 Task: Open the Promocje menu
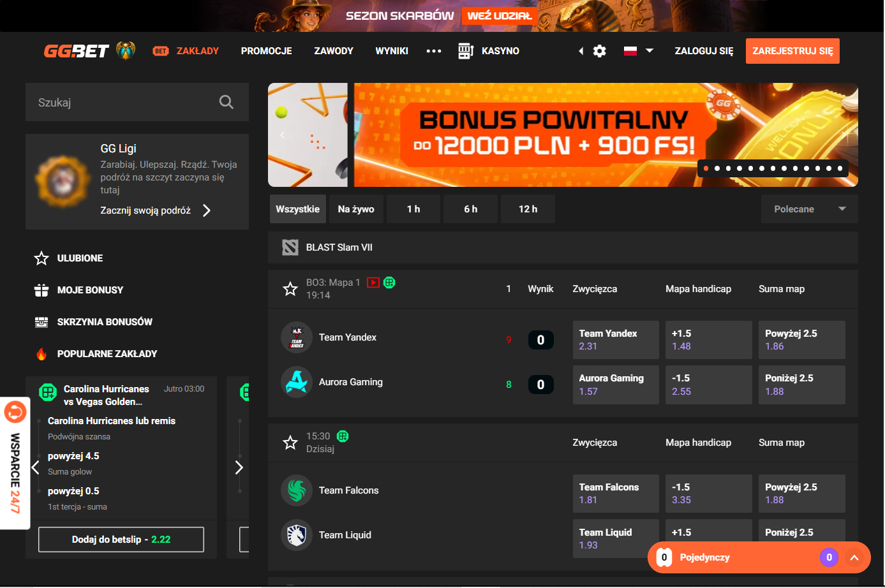point(266,51)
